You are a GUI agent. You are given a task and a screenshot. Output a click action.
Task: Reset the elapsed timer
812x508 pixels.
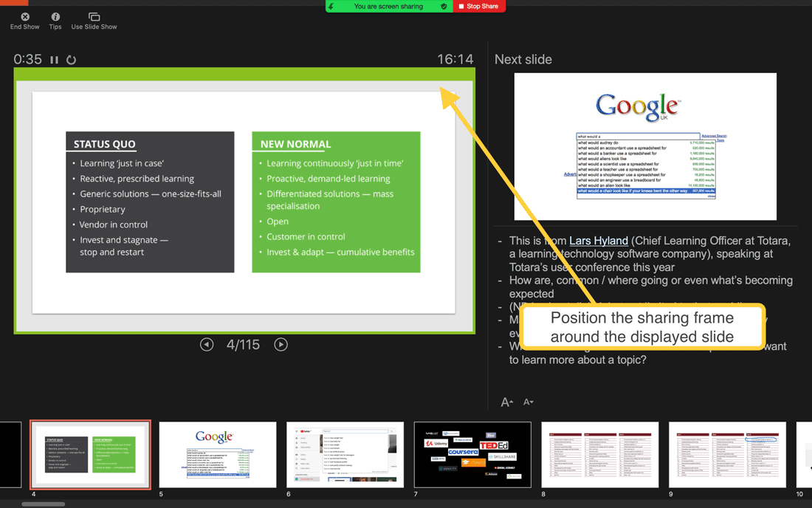71,60
